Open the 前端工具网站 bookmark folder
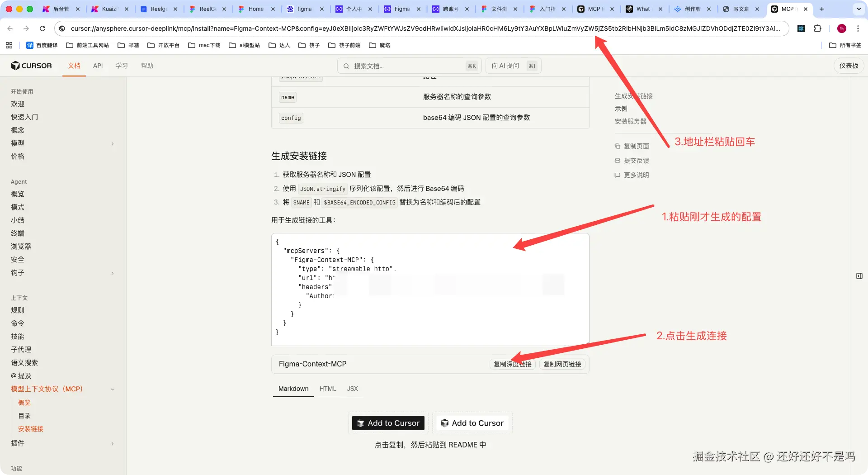This screenshot has height=475, width=868. pyautogui.click(x=88, y=45)
